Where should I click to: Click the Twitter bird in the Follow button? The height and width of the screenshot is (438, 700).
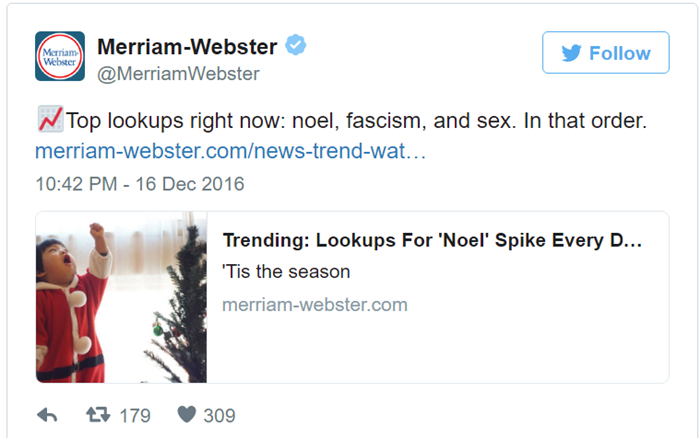571,53
